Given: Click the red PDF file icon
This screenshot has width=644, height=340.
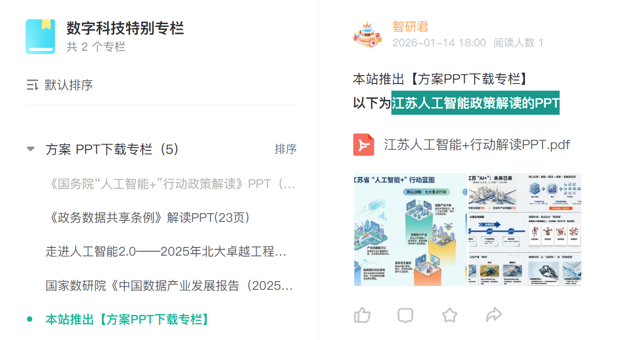Looking at the screenshot, I should tap(363, 145).
